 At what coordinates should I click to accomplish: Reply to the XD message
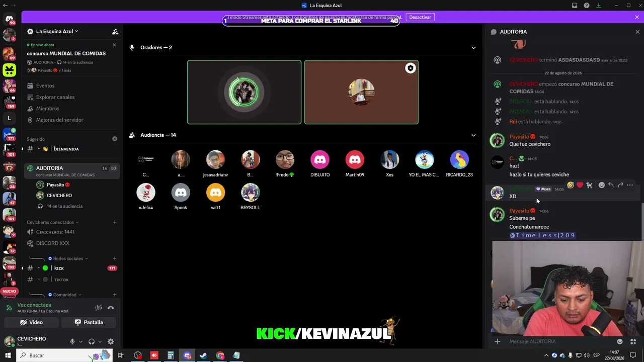tap(611, 185)
